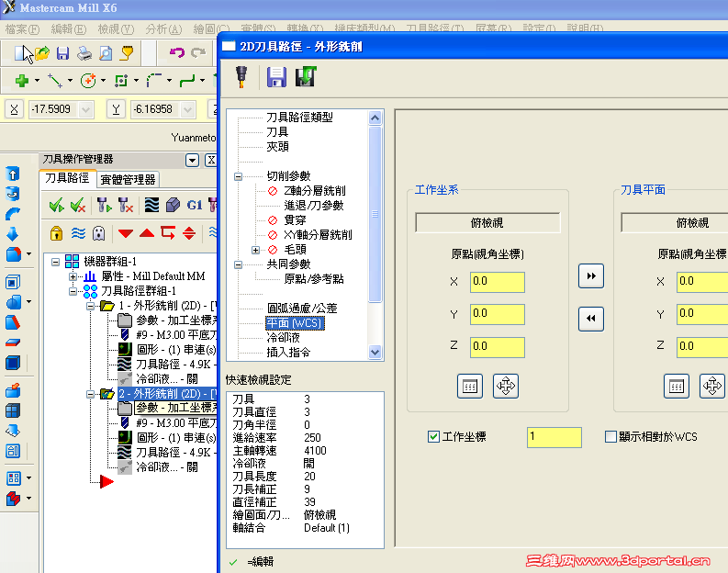Copy WCS to tool plane double-right arrow
The width and height of the screenshot is (728, 573).
591,275
